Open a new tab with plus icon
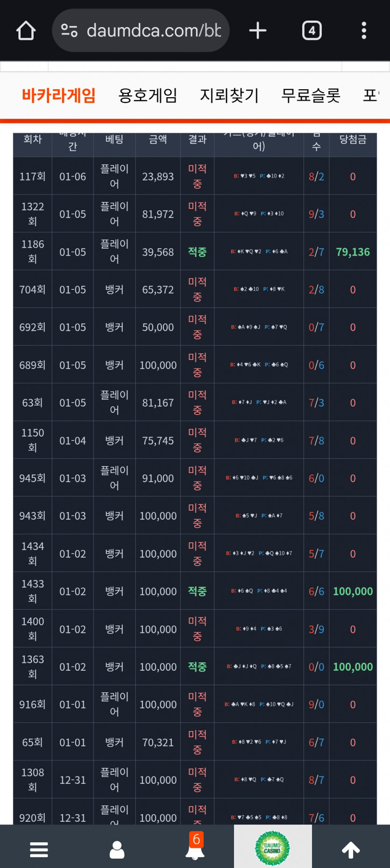The width and height of the screenshot is (390, 868). coord(257,31)
